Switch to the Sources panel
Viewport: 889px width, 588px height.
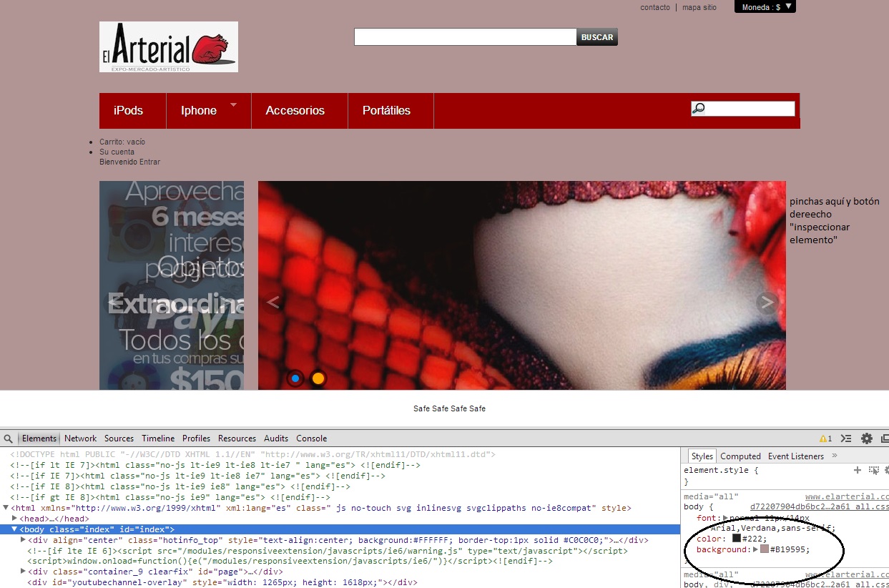119,438
